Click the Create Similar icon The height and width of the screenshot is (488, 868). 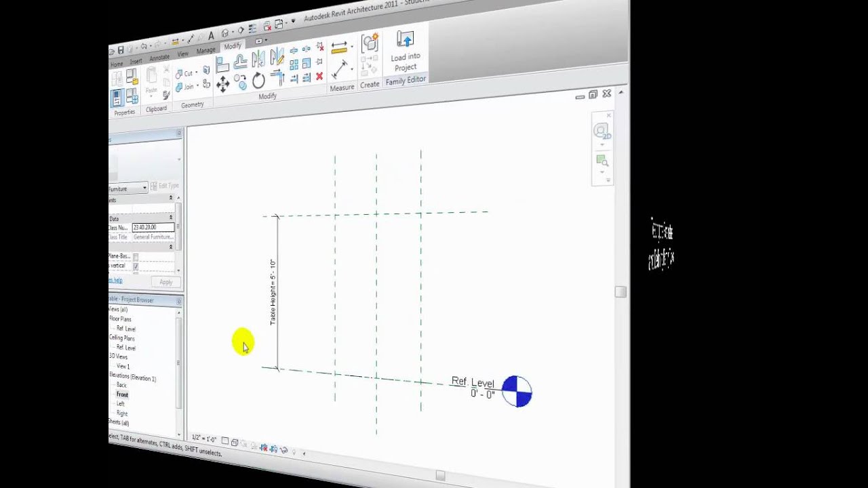pyautogui.click(x=370, y=42)
